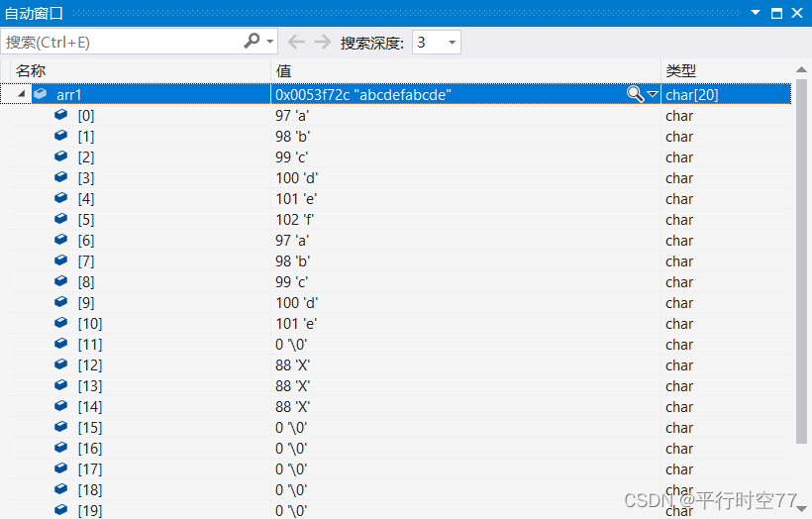The image size is (812, 519).
Task: Close the auto window panel
Action: point(797,13)
